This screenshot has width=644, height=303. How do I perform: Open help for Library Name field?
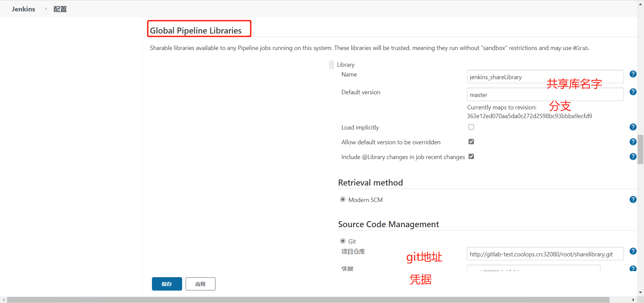[633, 74]
